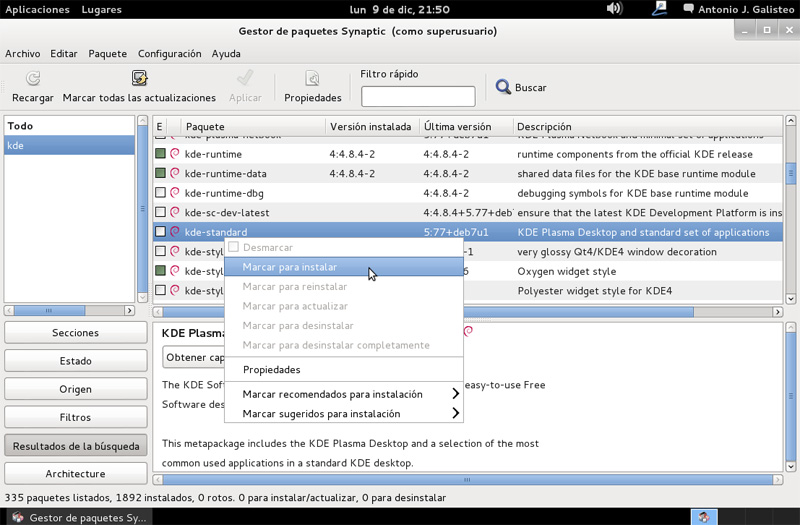Click Debian swirl icon of kde-standard

click(x=174, y=232)
